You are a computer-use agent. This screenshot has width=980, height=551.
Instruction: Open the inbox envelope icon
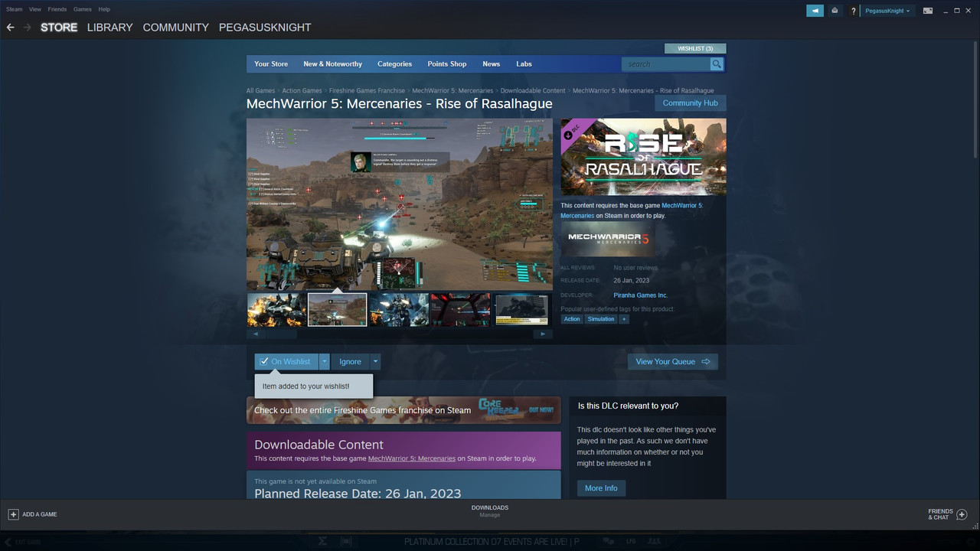click(x=835, y=11)
